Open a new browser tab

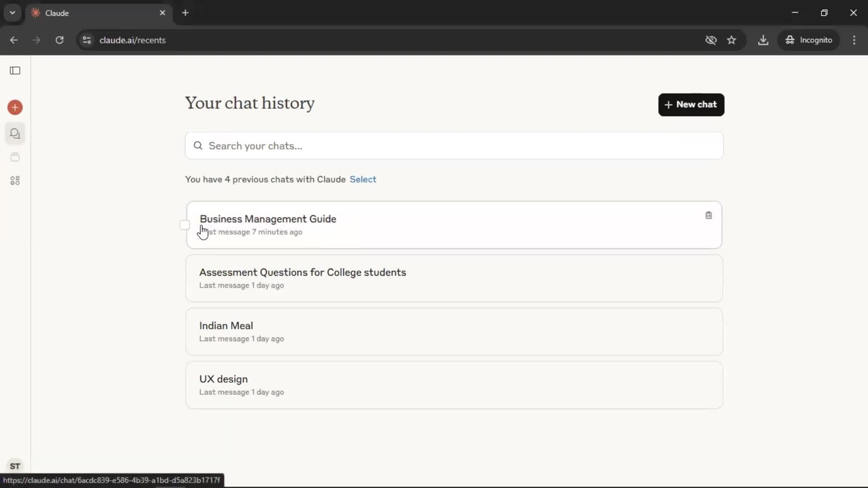pos(185,13)
